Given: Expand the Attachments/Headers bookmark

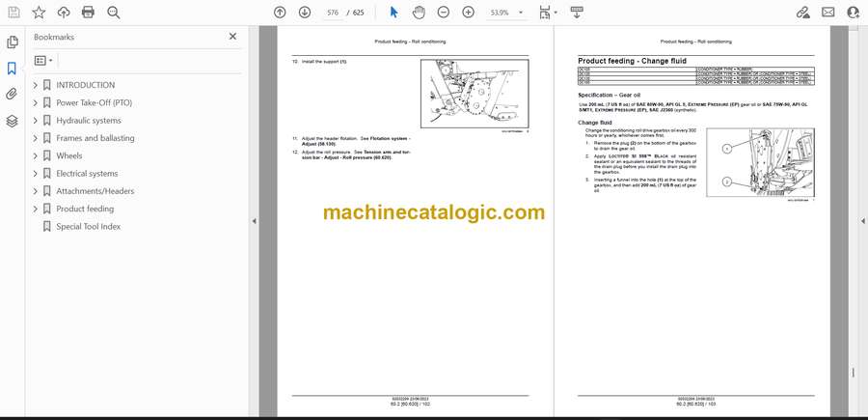Looking at the screenshot, I should coord(36,191).
